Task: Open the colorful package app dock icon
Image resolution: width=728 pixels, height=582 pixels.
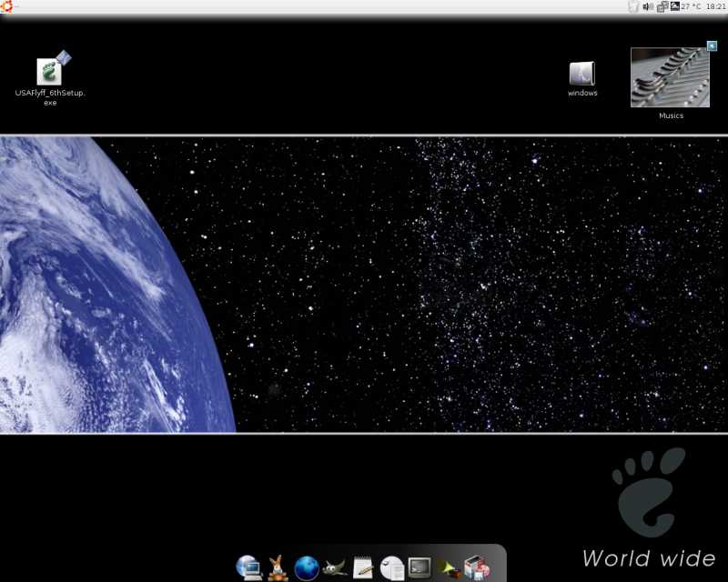Action: 477,567
